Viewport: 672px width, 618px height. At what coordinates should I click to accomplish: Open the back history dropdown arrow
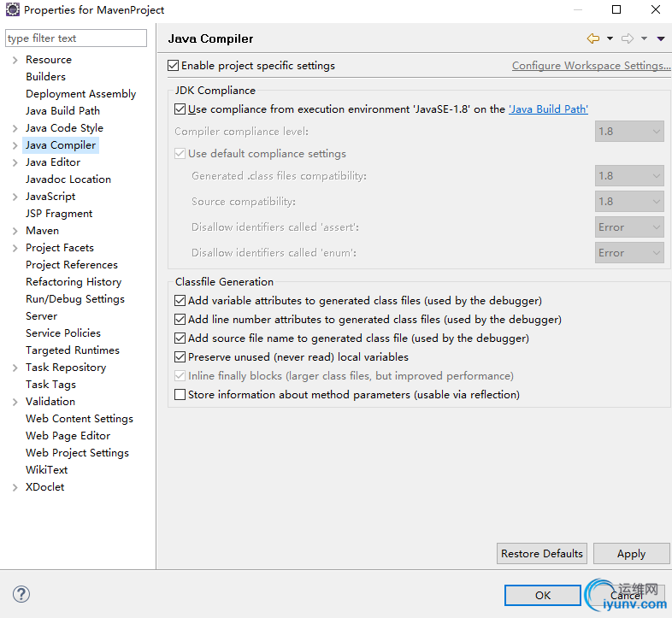pyautogui.click(x=610, y=38)
